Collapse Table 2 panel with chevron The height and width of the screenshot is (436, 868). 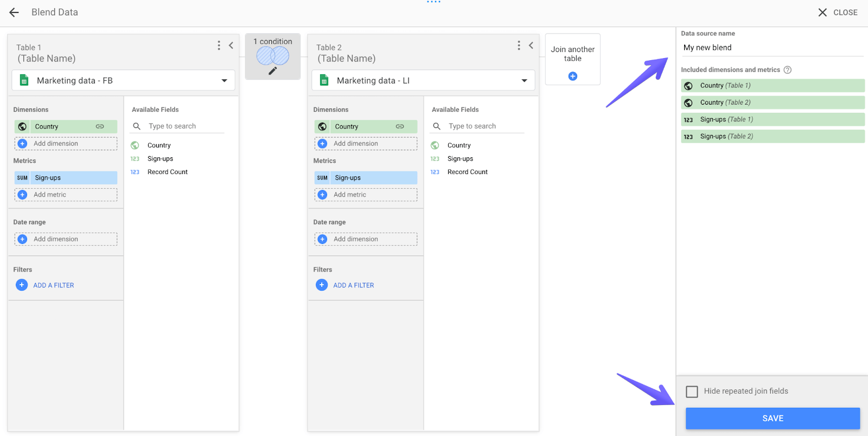pos(531,46)
